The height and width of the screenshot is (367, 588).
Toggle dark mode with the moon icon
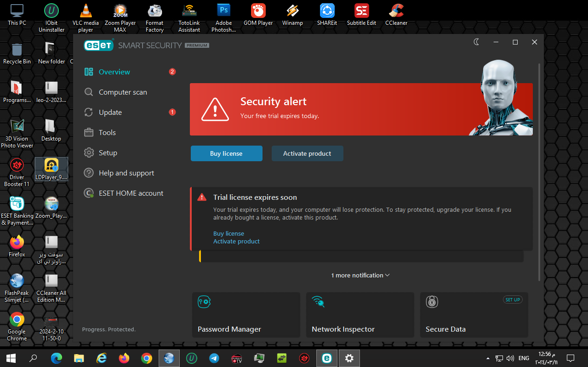point(477,42)
